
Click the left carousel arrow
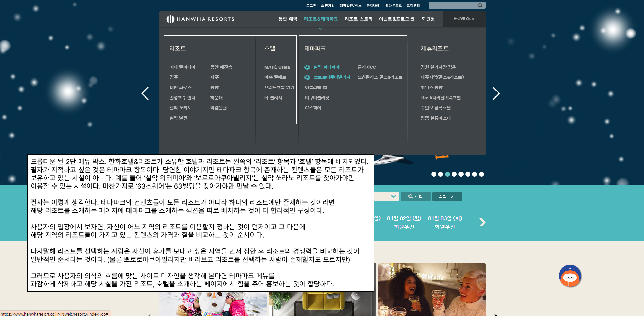click(x=145, y=93)
